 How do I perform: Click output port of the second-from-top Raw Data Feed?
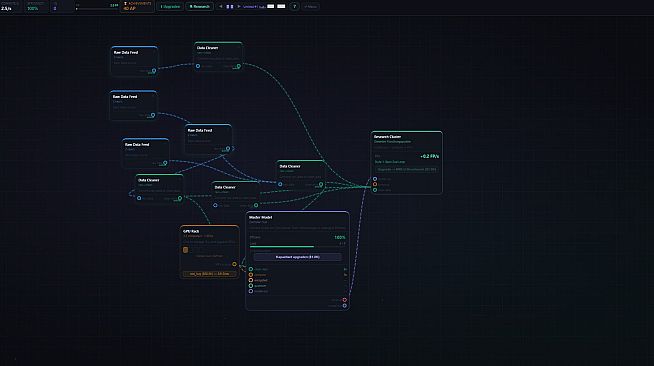(153, 115)
